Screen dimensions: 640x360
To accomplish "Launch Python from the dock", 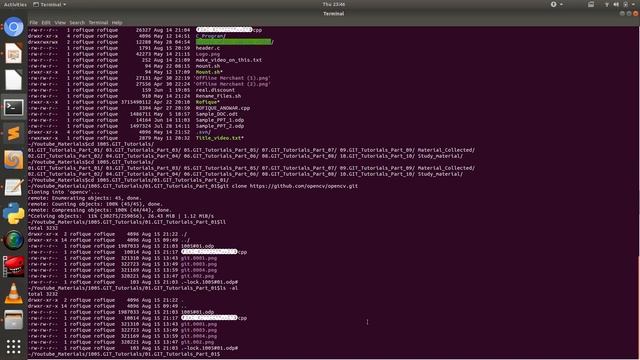I will pos(13,213).
